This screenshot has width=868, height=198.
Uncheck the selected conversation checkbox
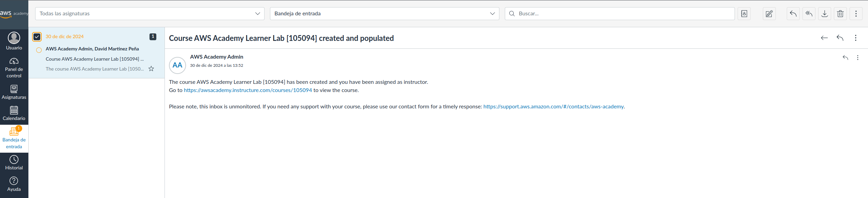37,36
